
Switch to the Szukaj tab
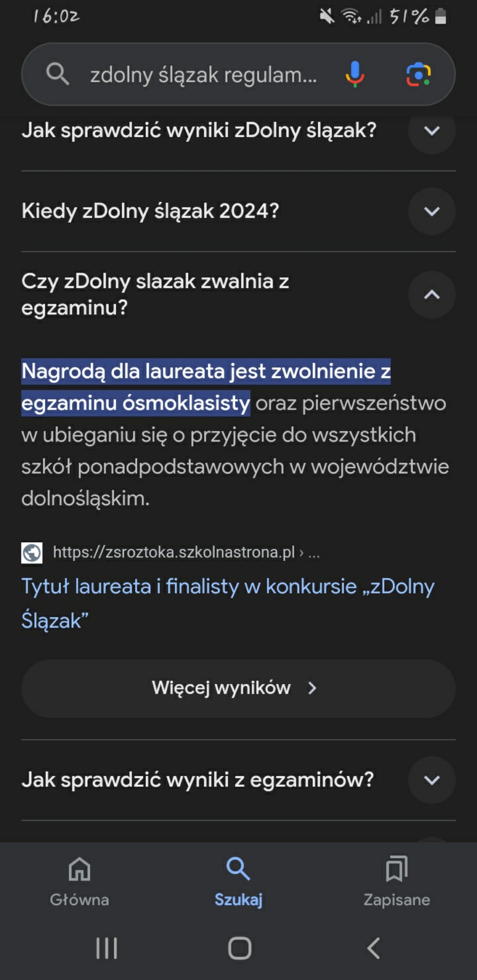[238, 881]
